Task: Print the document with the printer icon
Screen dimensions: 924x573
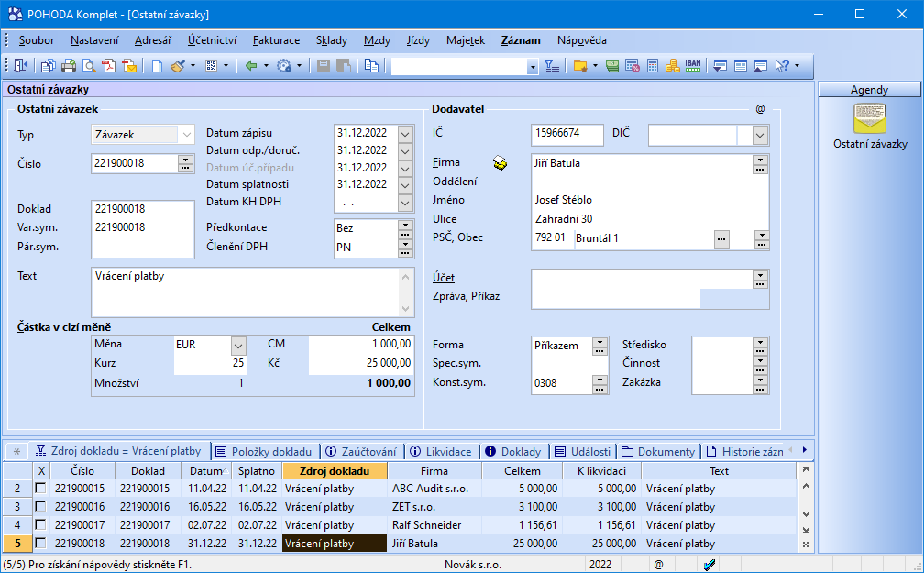Action: tap(69, 66)
